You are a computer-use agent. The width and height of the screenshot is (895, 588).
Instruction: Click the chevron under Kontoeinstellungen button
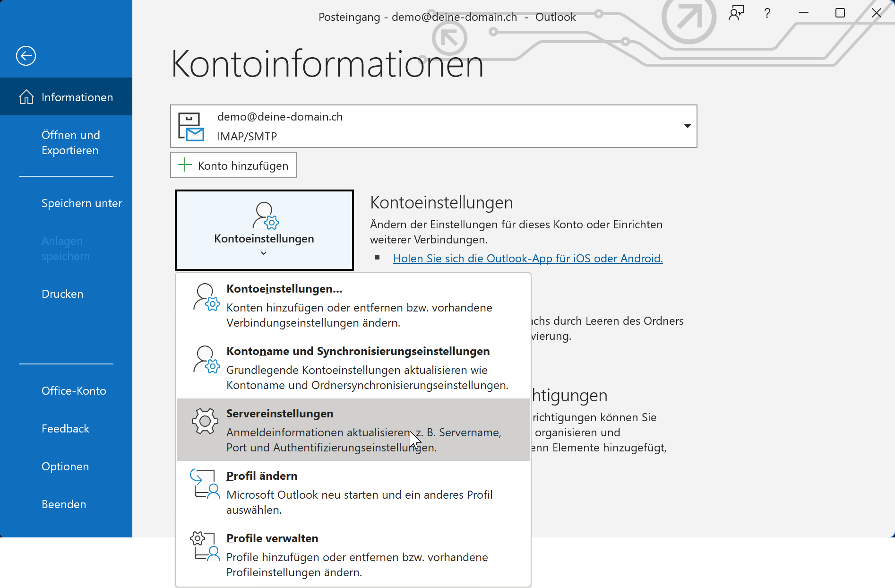(264, 253)
